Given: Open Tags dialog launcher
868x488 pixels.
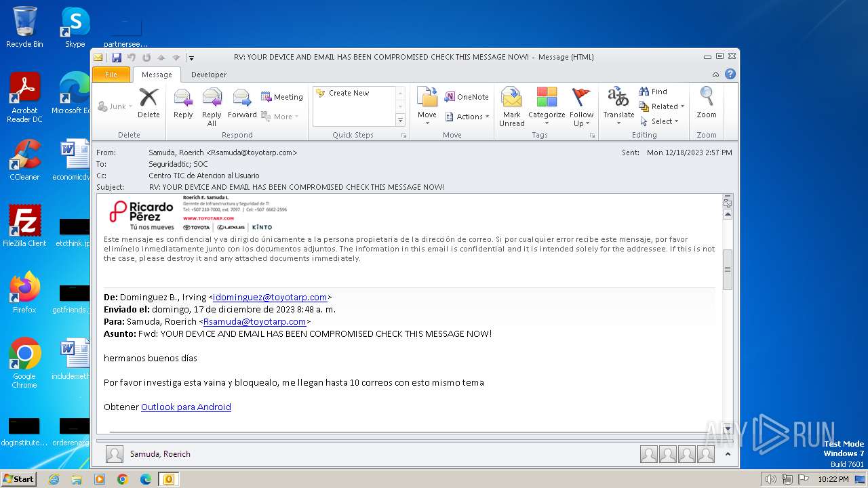Looking at the screenshot, I should click(592, 136).
